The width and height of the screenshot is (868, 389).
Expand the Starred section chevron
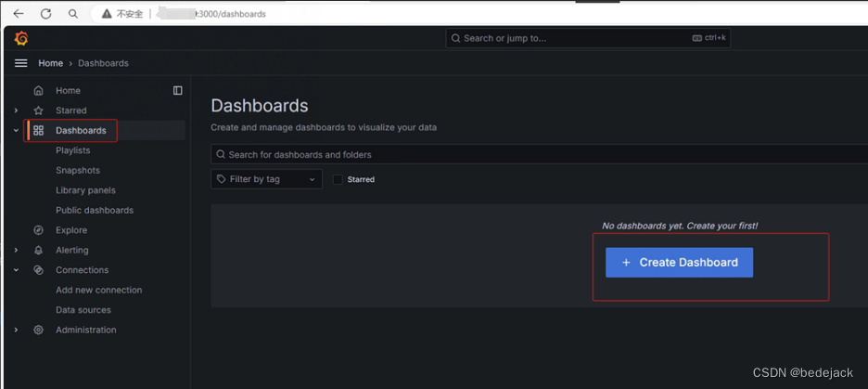(16, 110)
